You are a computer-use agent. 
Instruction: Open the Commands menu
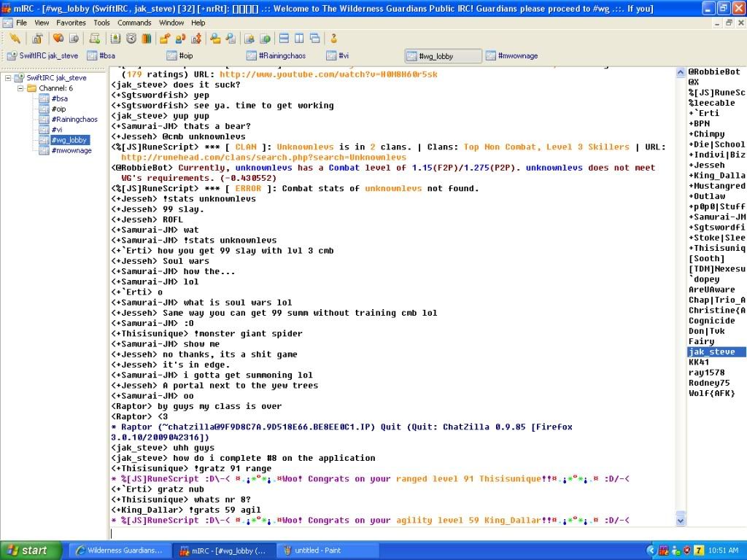(x=134, y=23)
